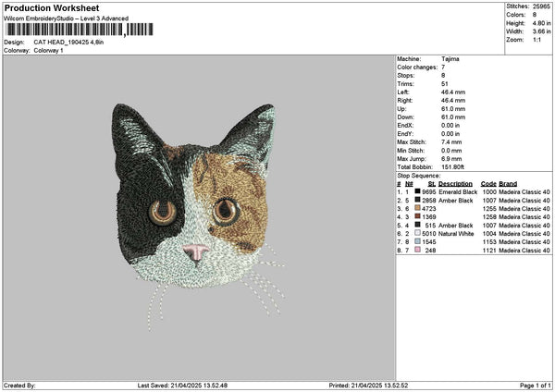Click the Max Stitch value '7.4 mm'

(x=451, y=142)
